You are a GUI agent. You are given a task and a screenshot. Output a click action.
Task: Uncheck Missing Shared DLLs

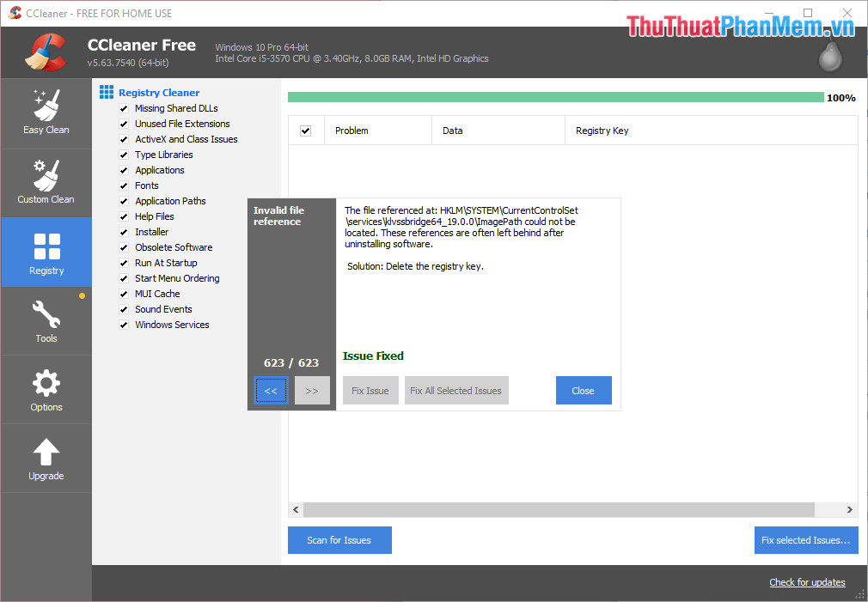123,108
